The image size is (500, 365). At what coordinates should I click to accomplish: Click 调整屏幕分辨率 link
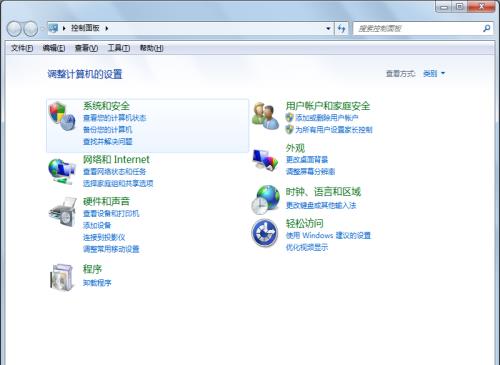pyautogui.click(x=310, y=172)
